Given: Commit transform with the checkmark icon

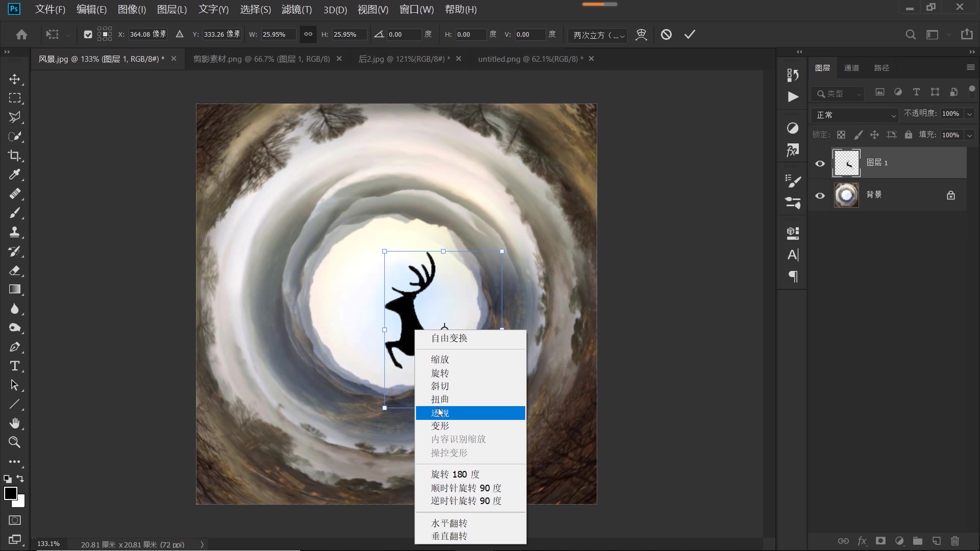Looking at the screenshot, I should tap(690, 34).
